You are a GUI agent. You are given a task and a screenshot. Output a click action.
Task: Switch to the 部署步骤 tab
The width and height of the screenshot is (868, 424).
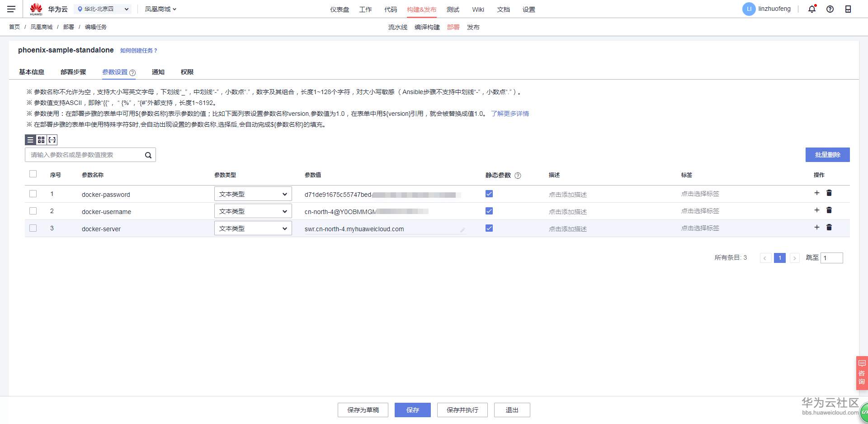click(x=73, y=72)
